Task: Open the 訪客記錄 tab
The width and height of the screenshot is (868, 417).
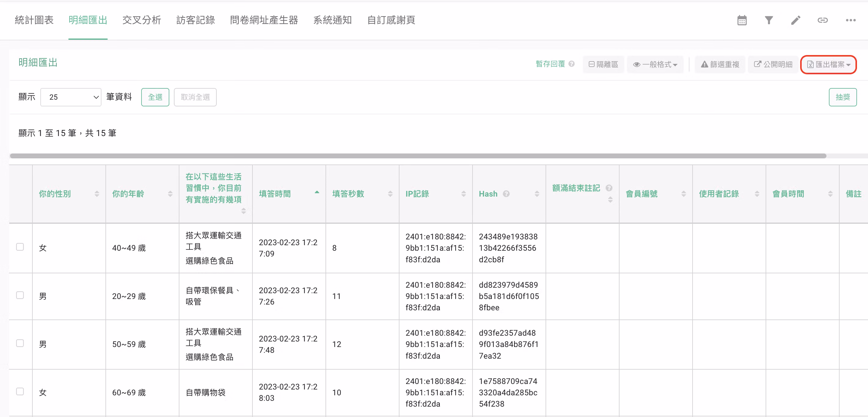Action: [x=195, y=20]
